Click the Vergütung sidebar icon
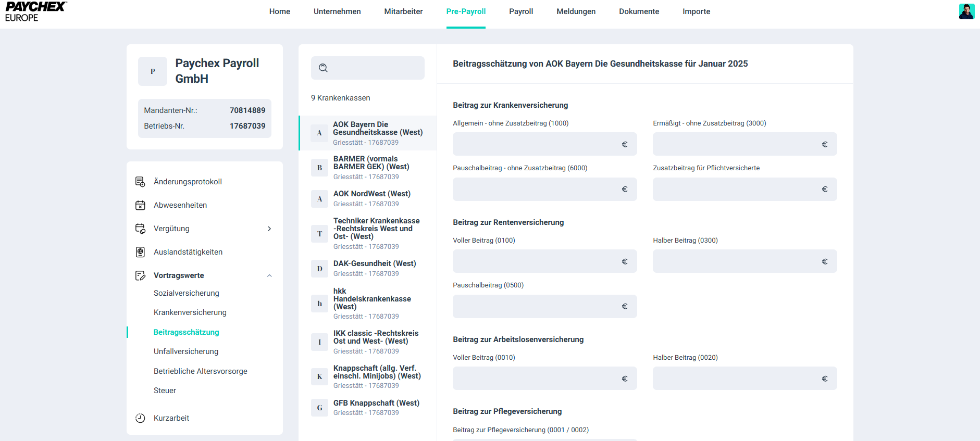The height and width of the screenshot is (441, 980). point(140,229)
